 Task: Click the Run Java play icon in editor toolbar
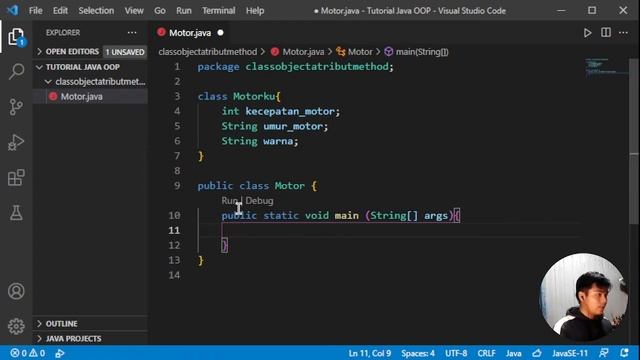587,33
